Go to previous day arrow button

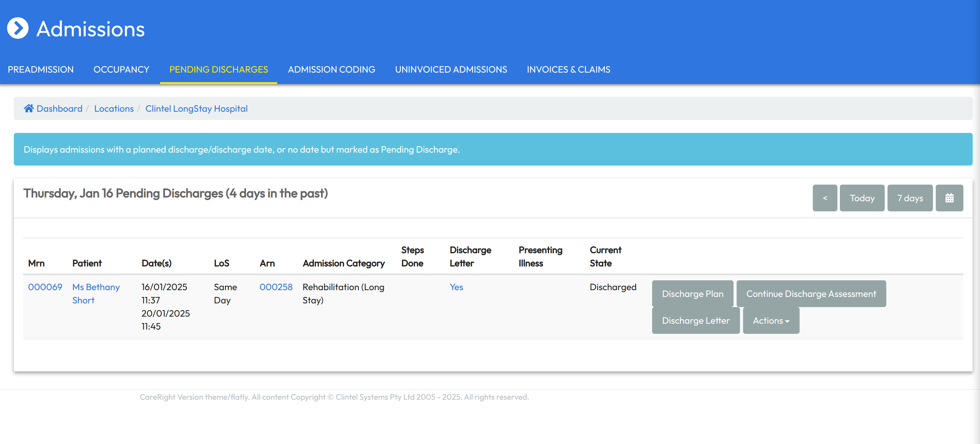825,198
